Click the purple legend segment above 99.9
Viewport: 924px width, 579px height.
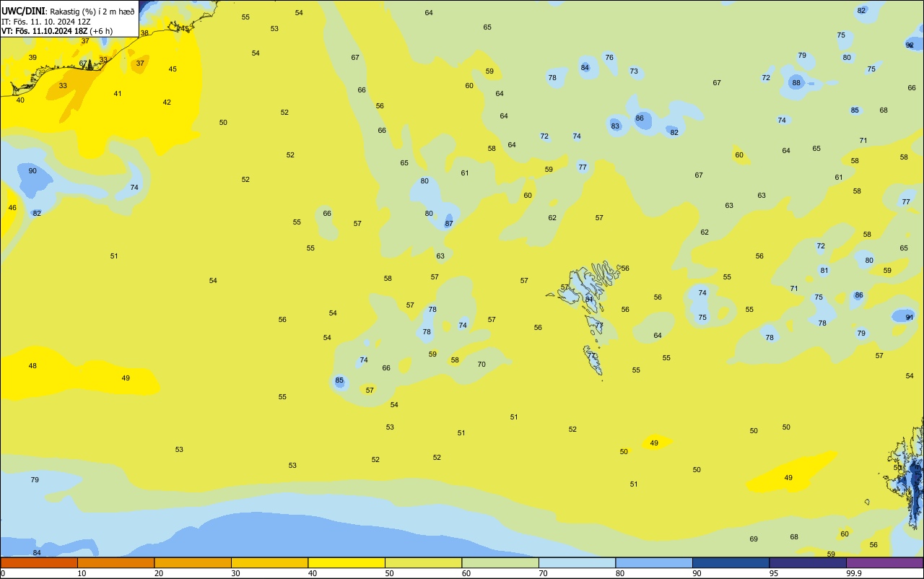click(x=884, y=562)
